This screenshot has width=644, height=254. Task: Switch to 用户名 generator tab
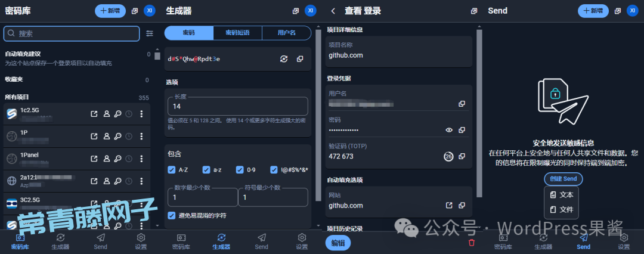point(286,33)
